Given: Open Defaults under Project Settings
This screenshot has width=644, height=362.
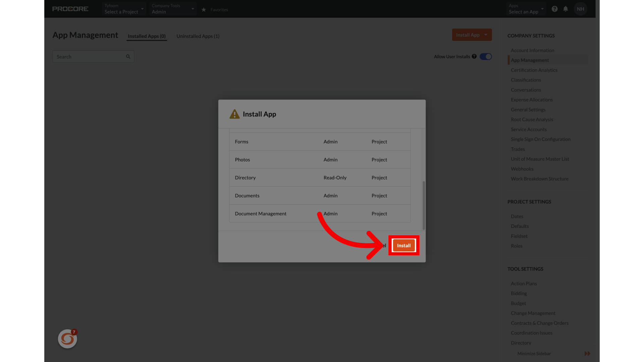Looking at the screenshot, I should pos(520,226).
